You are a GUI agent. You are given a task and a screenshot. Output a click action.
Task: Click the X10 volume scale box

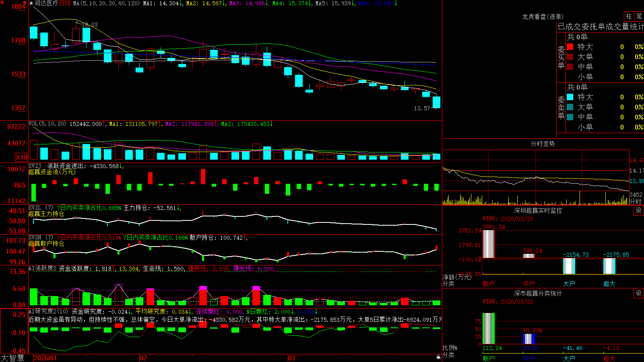(x=21, y=157)
